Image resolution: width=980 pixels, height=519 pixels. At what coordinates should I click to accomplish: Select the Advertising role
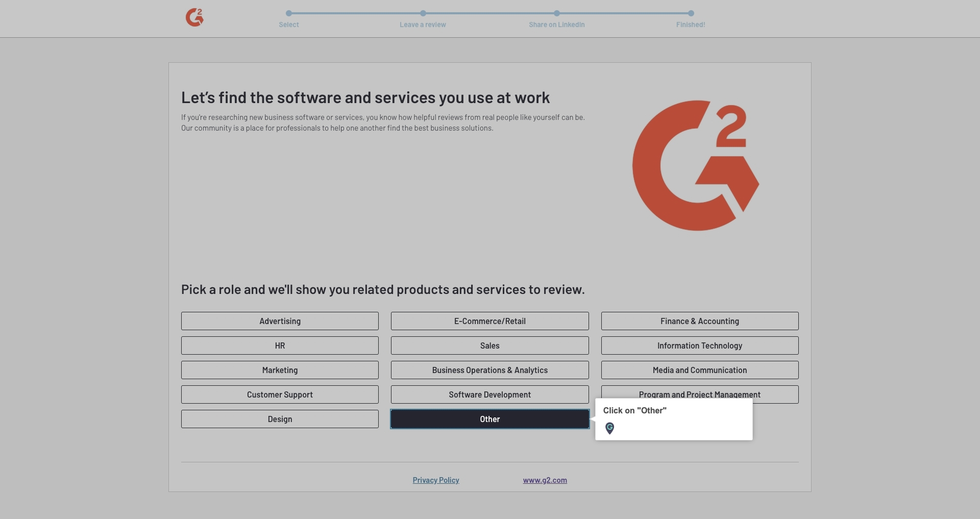point(280,321)
